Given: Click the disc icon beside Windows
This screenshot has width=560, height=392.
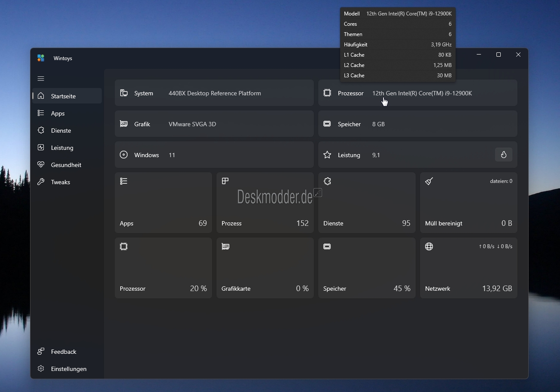Looking at the screenshot, I should coord(124,155).
